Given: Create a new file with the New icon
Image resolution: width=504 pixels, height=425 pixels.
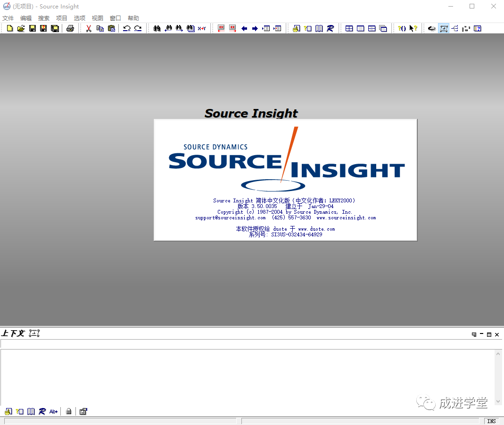Looking at the screenshot, I should 10,28.
